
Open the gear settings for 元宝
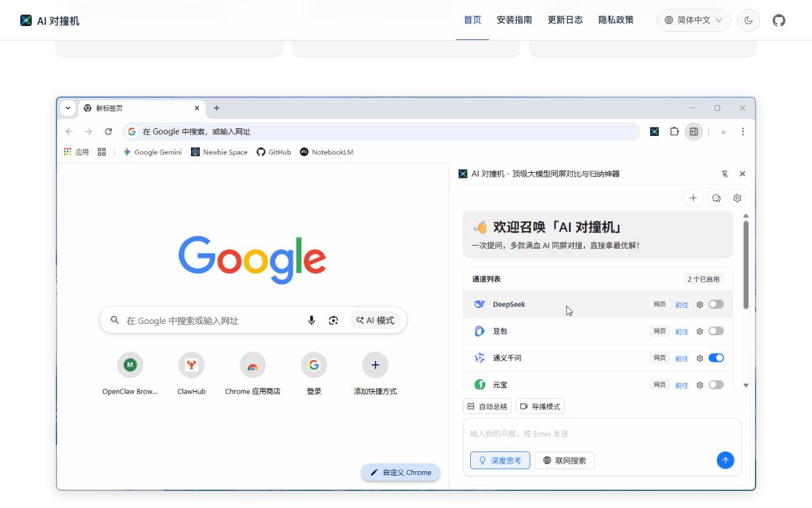click(700, 385)
